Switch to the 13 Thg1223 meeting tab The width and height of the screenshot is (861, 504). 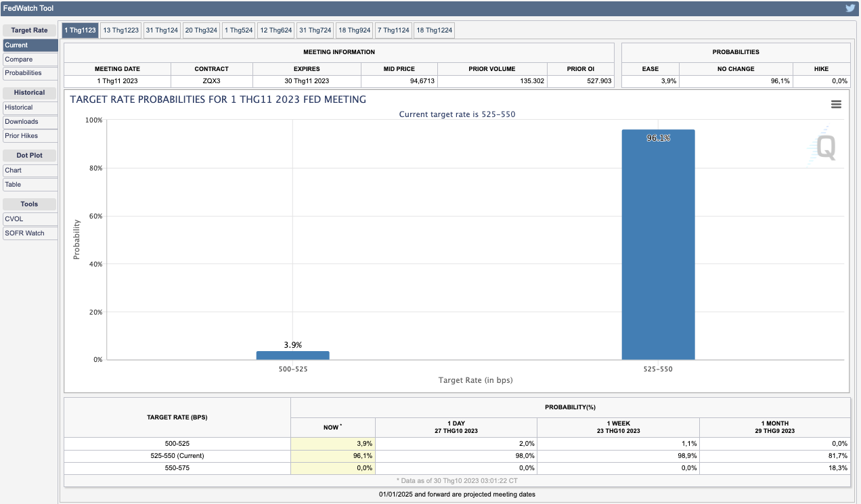(x=121, y=30)
